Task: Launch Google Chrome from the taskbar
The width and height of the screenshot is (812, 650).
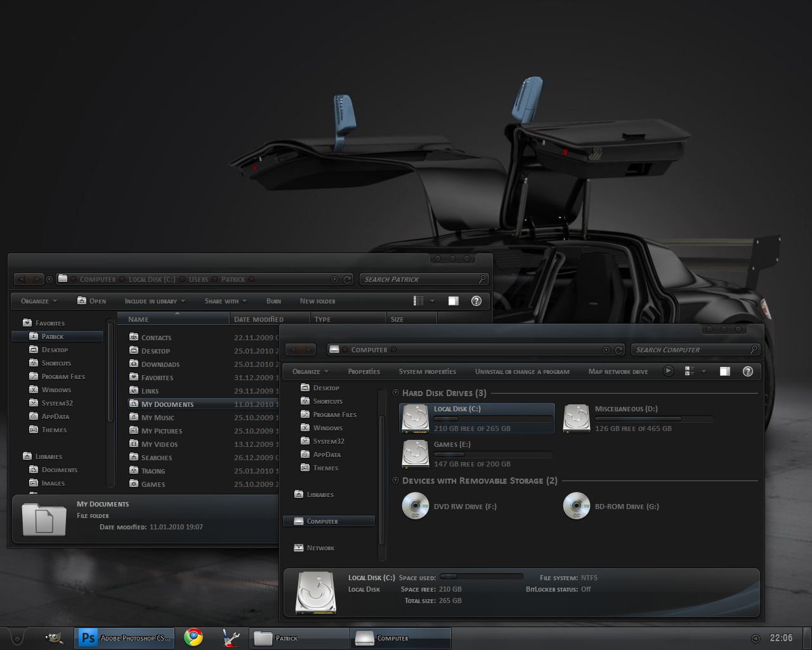Action: tap(193, 638)
